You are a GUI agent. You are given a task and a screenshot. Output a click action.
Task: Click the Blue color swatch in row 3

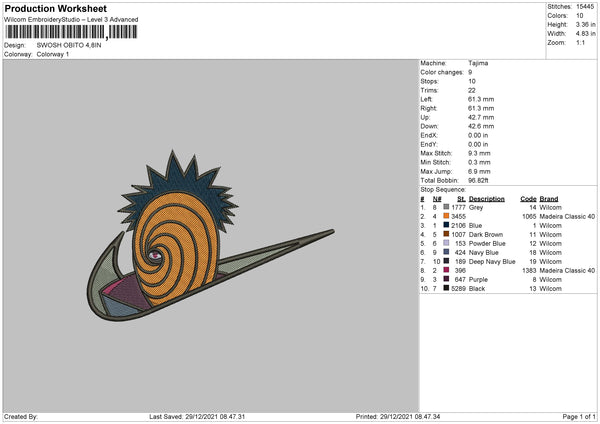click(446, 225)
